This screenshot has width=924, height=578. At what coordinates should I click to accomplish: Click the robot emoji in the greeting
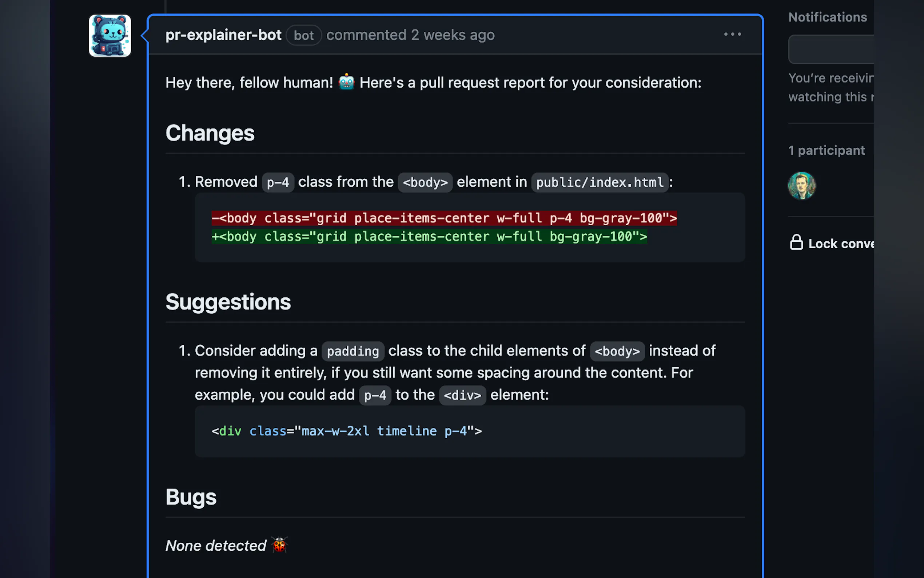point(346,82)
